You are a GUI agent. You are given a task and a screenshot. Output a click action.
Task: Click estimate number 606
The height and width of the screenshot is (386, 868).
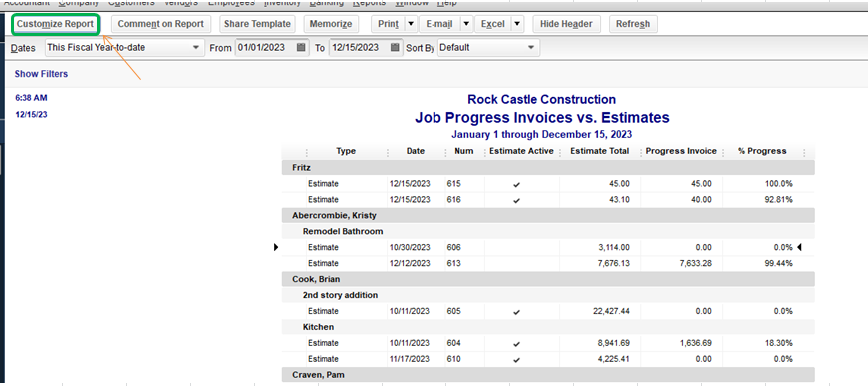tap(454, 247)
